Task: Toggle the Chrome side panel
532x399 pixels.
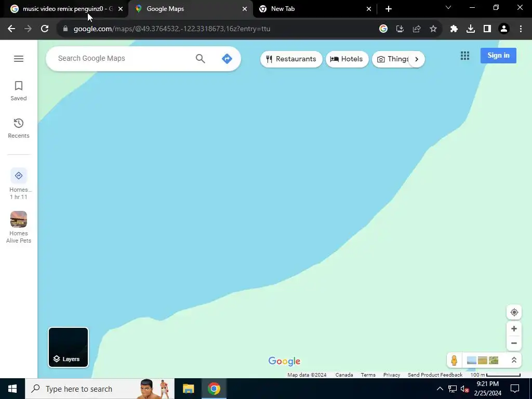Action: [x=487, y=29]
